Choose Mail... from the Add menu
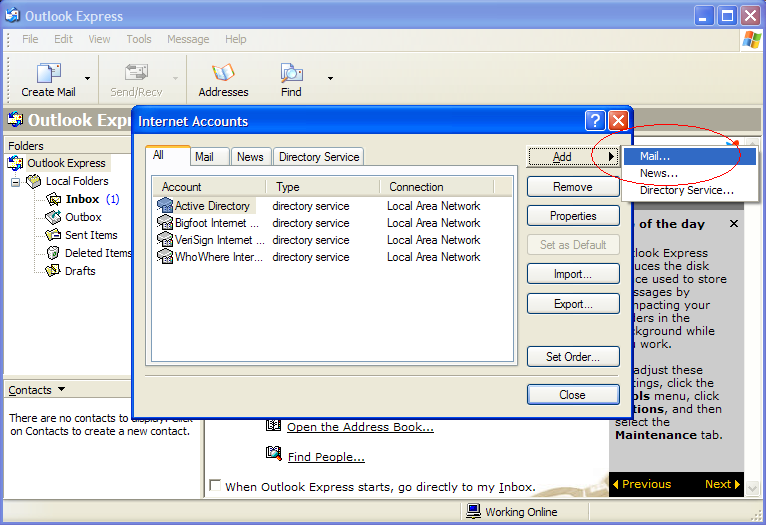 [x=689, y=156]
